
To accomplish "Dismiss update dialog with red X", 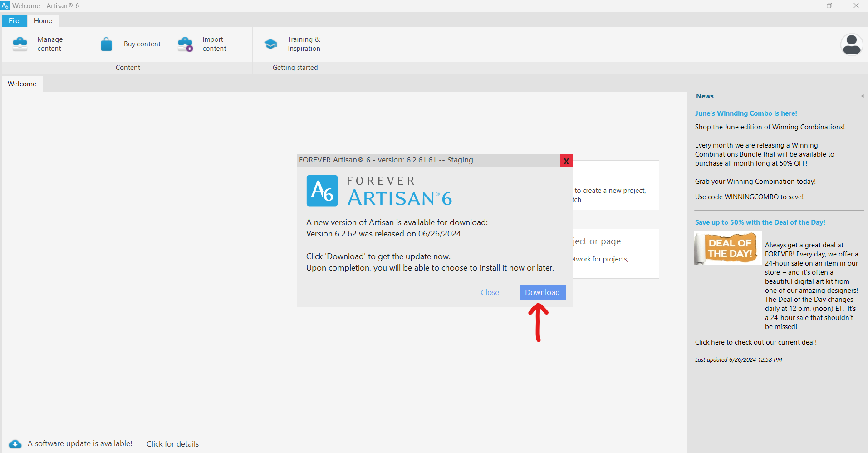I will (x=566, y=161).
